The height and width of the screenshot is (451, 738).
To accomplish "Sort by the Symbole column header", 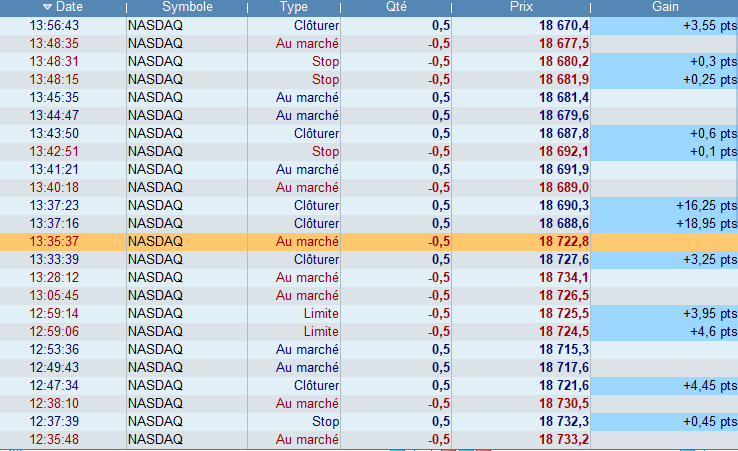I will (x=187, y=7).
